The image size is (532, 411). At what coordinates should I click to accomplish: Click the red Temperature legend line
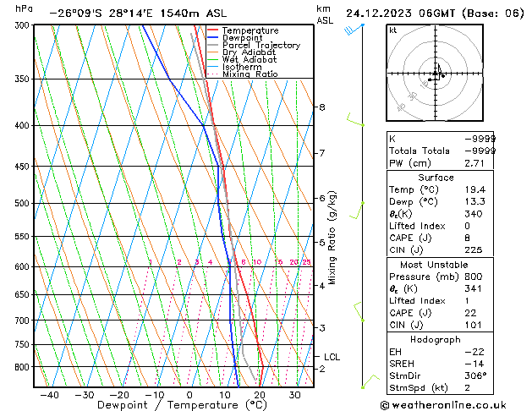[212, 30]
